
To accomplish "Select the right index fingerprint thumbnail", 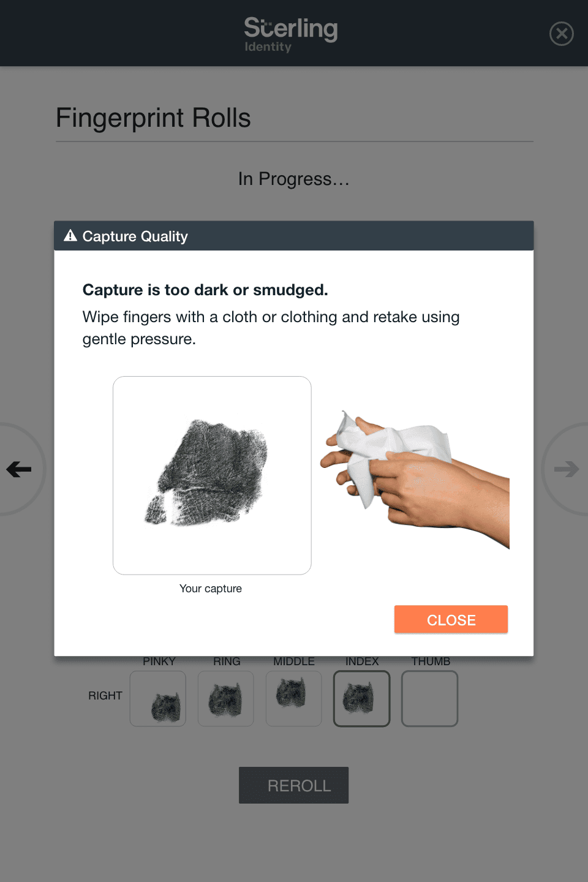I will pos(361,699).
